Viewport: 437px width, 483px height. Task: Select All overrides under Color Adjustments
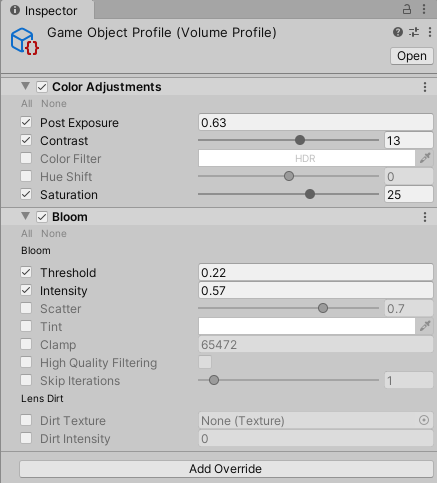point(27,104)
